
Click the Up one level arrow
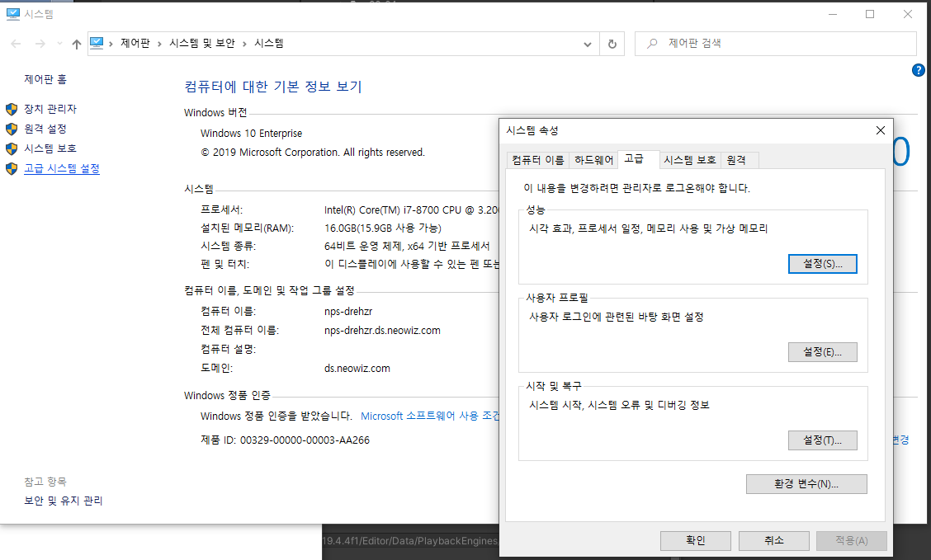pyautogui.click(x=76, y=43)
